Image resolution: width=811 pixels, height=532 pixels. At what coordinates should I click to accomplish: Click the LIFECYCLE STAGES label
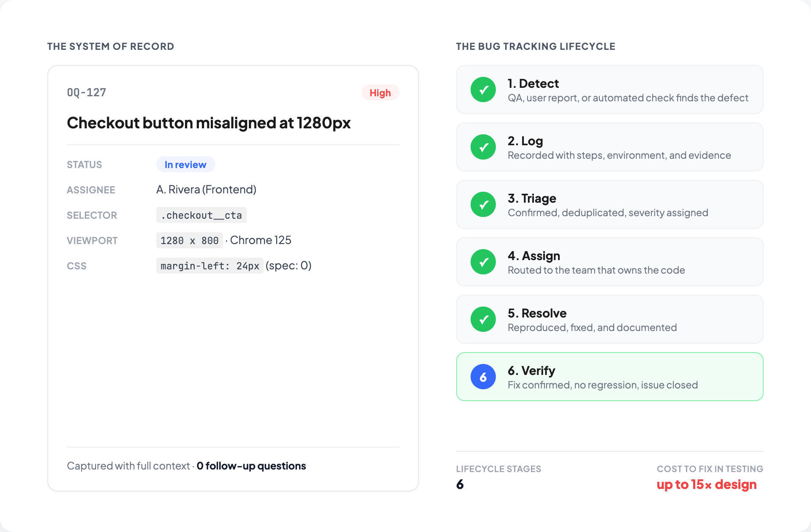click(498, 469)
